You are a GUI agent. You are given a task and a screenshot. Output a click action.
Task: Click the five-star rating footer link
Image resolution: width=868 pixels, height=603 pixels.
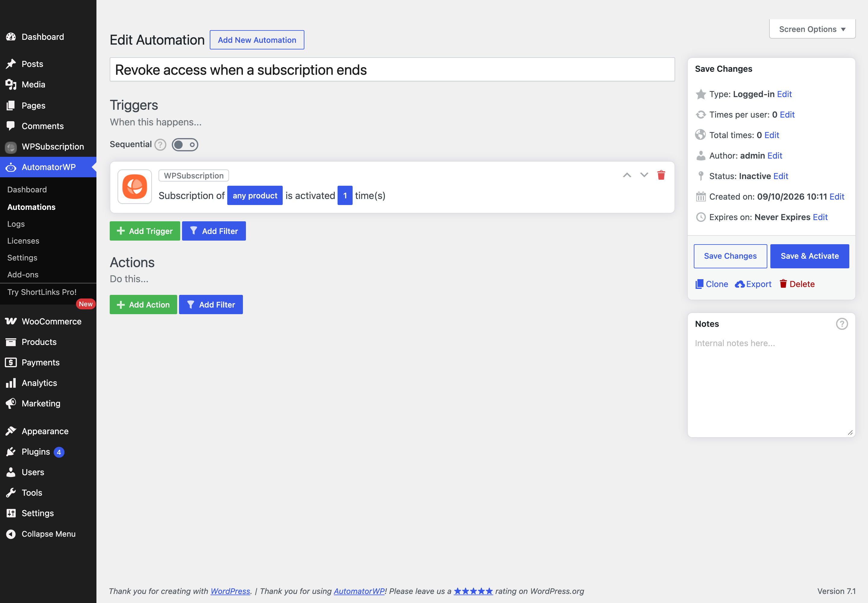pyautogui.click(x=473, y=592)
